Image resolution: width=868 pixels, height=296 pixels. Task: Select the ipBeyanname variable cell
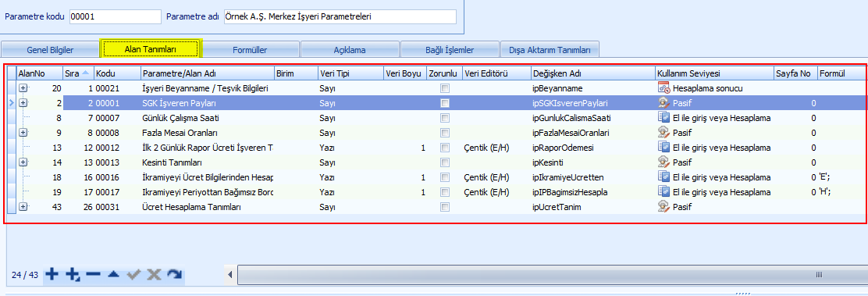(592, 88)
